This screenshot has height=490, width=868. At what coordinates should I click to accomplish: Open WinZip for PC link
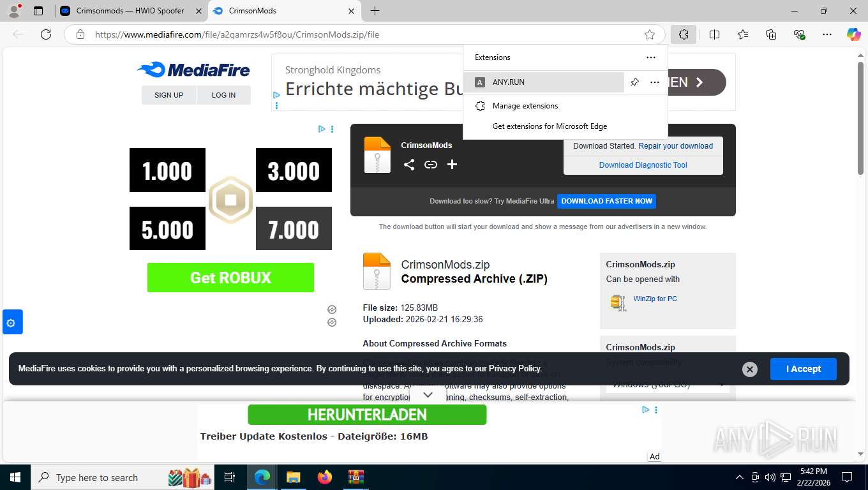point(655,299)
